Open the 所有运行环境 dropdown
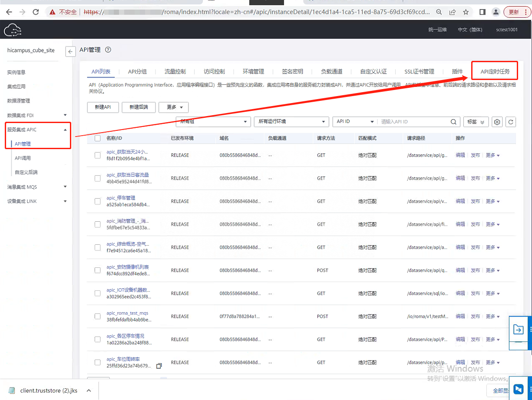 pyautogui.click(x=291, y=122)
